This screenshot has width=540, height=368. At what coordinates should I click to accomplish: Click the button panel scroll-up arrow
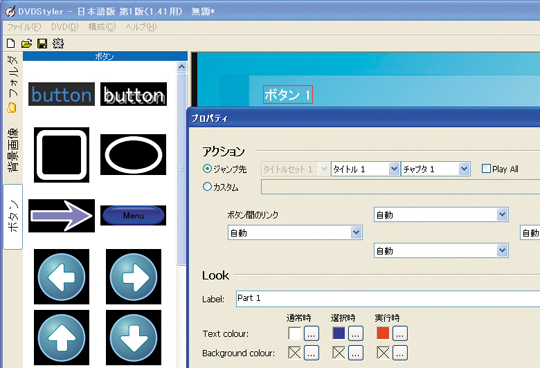coord(182,67)
